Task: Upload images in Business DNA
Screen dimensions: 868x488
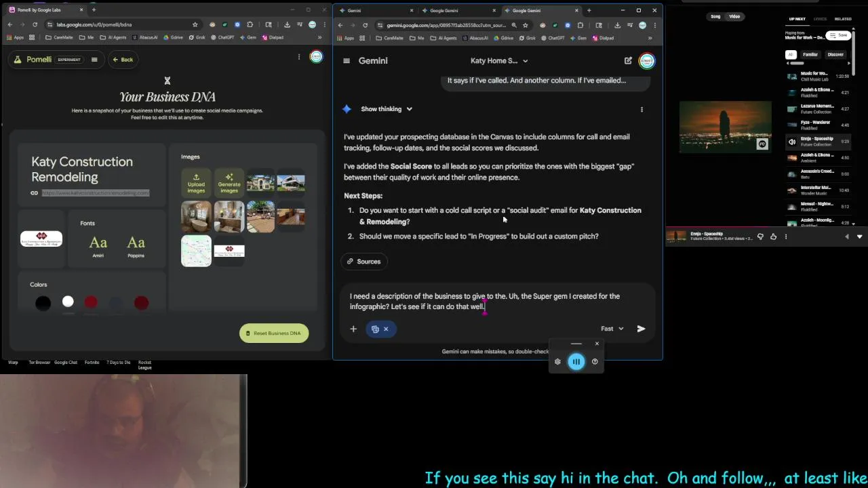Action: (x=196, y=183)
